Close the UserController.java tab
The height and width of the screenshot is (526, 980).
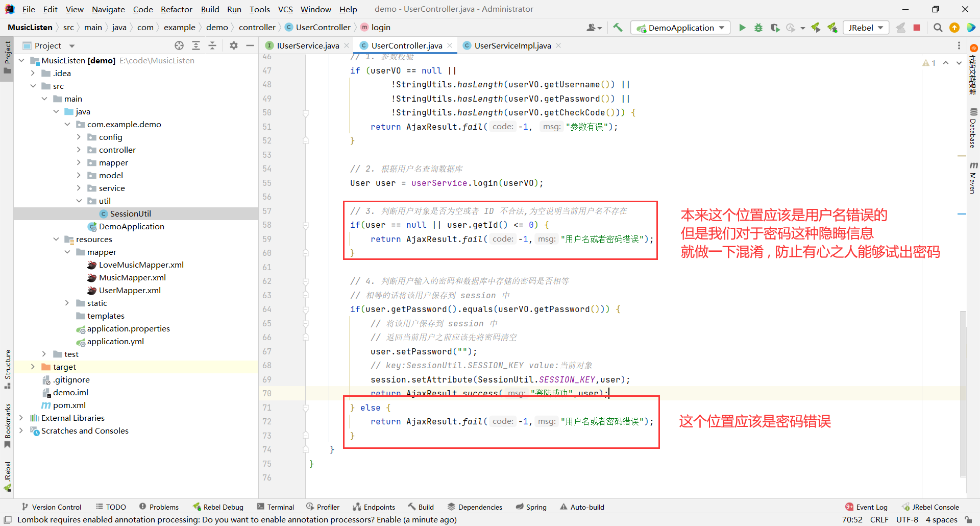(450, 45)
